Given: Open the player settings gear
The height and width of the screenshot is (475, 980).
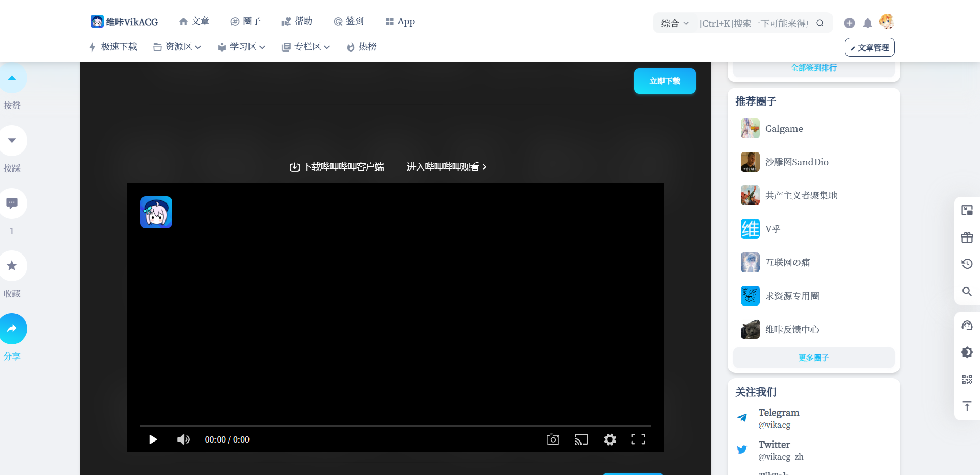Looking at the screenshot, I should [x=609, y=439].
